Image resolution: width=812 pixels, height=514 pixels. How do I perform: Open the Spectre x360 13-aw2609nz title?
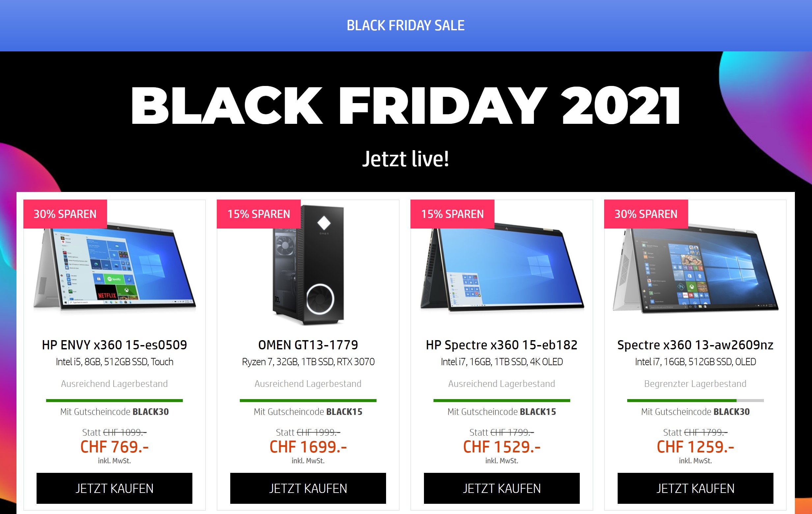(x=695, y=345)
